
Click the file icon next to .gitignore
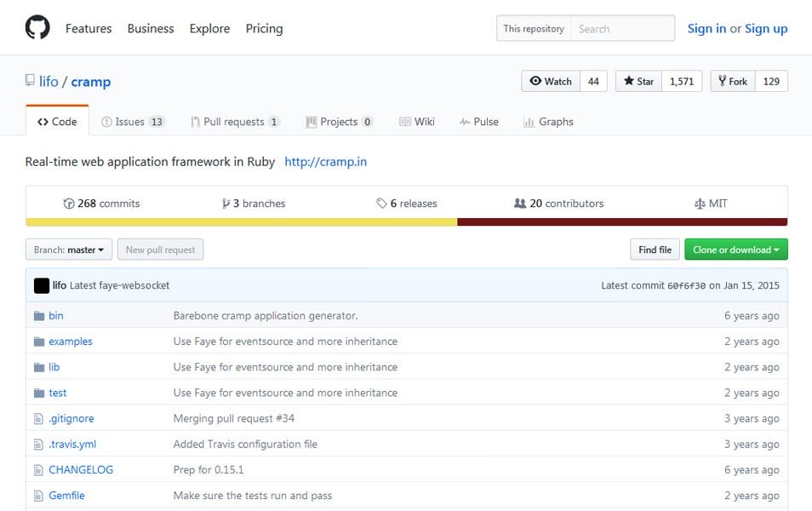(x=38, y=419)
